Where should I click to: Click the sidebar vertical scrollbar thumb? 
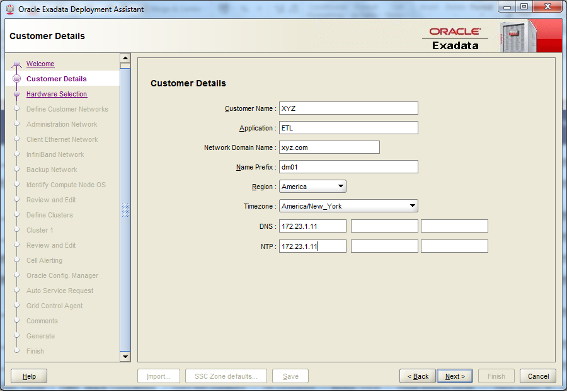coord(125,210)
